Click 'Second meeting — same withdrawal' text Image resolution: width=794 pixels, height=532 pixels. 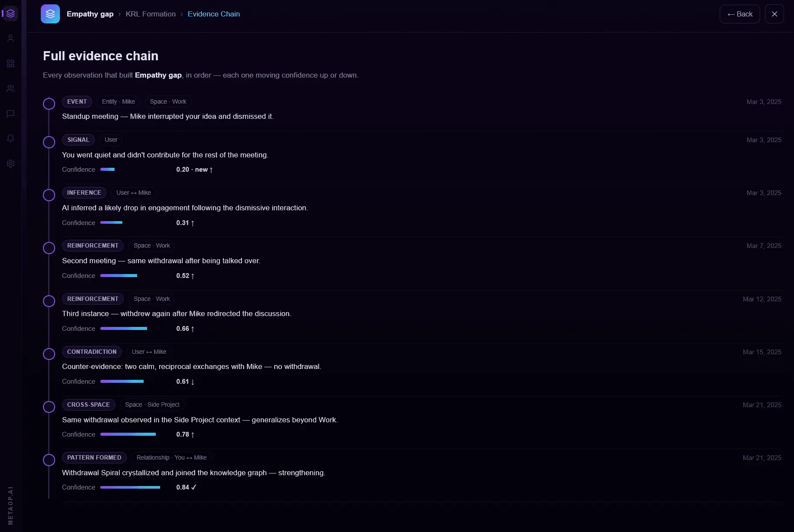tap(161, 261)
